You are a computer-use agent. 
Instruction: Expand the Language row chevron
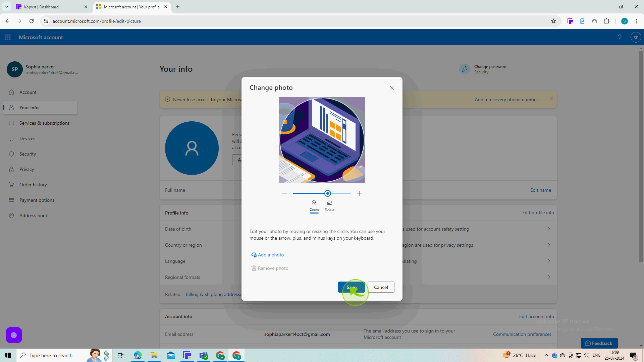tap(549, 261)
